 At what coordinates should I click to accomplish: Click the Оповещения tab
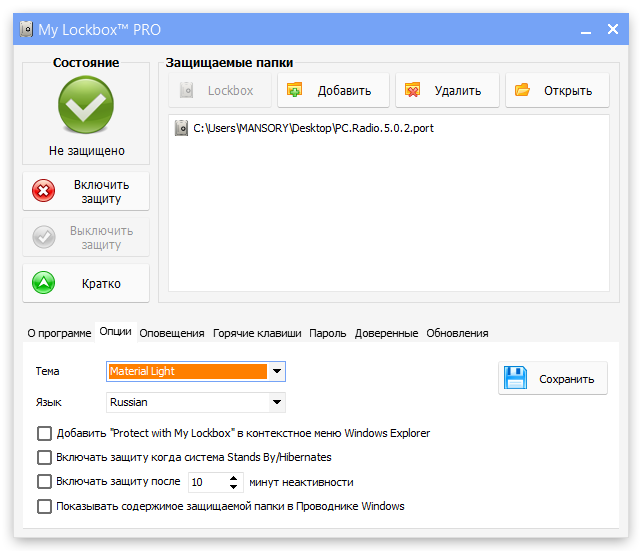[172, 333]
